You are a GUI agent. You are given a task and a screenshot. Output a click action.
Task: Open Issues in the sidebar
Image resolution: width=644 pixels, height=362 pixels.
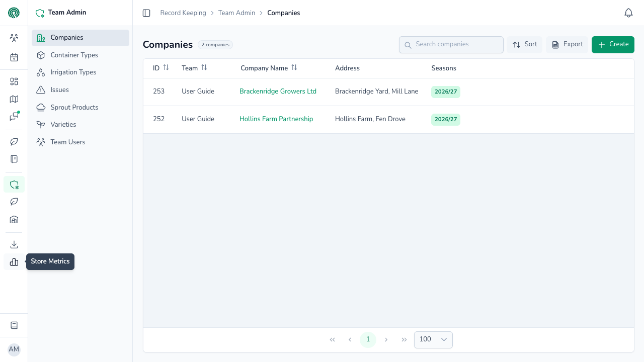tap(80, 90)
